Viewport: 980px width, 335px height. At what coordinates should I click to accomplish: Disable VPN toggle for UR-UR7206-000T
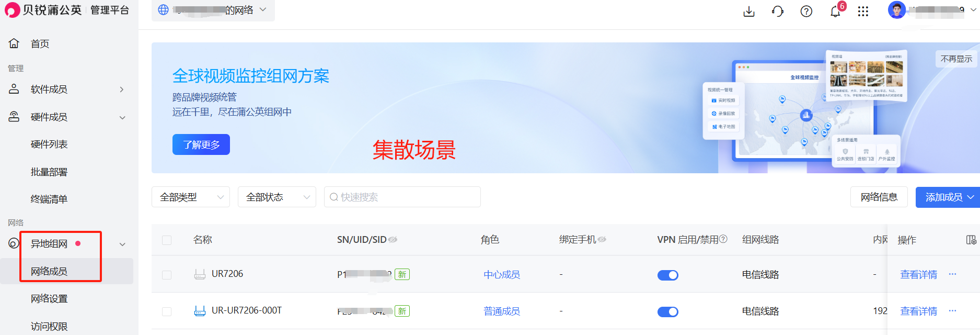click(x=668, y=311)
